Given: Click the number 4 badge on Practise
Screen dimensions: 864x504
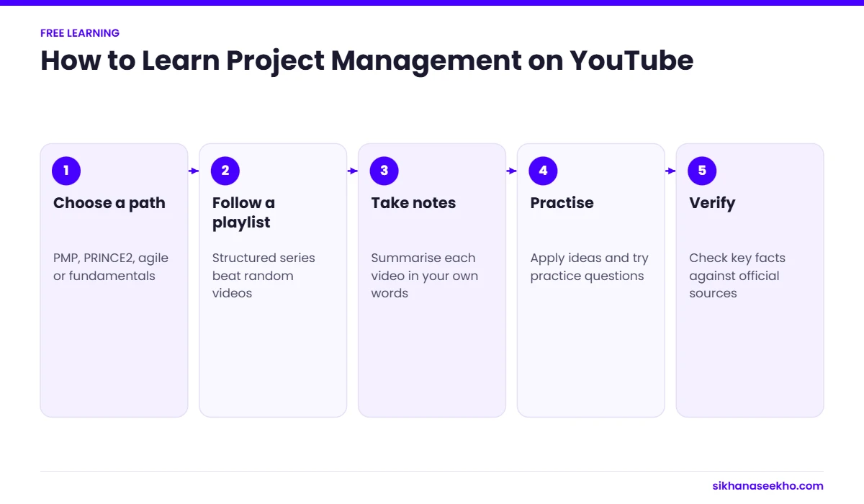Looking at the screenshot, I should (544, 171).
